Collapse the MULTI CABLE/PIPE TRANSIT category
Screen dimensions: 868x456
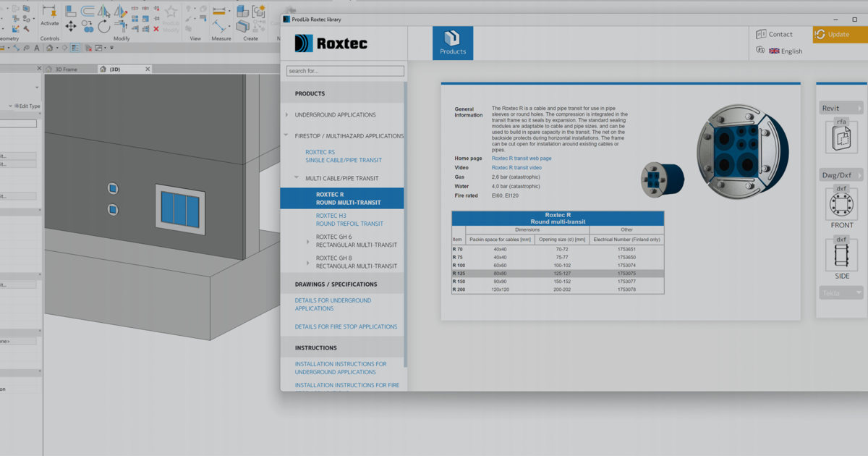point(295,178)
